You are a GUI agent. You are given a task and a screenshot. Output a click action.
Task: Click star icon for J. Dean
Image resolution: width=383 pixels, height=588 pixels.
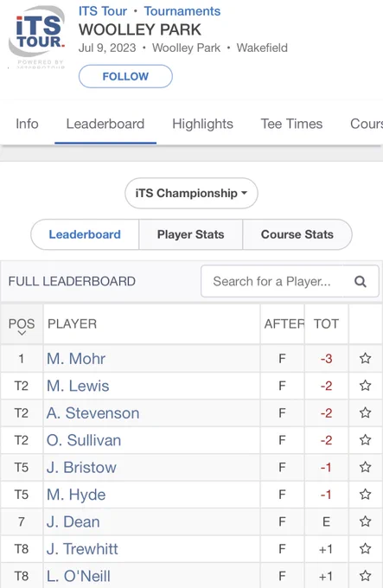click(x=366, y=521)
